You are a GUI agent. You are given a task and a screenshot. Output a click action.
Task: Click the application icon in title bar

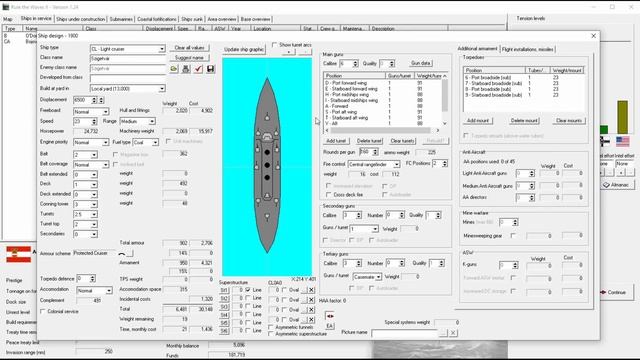point(6,7)
